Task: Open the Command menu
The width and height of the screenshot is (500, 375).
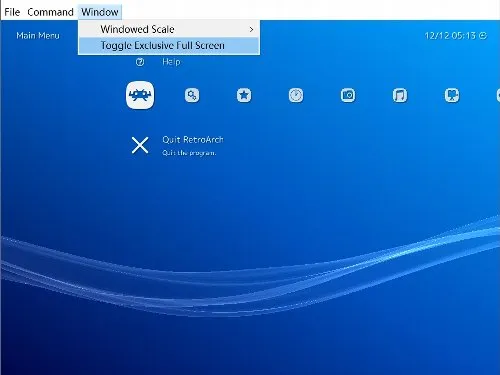Action: (x=50, y=12)
